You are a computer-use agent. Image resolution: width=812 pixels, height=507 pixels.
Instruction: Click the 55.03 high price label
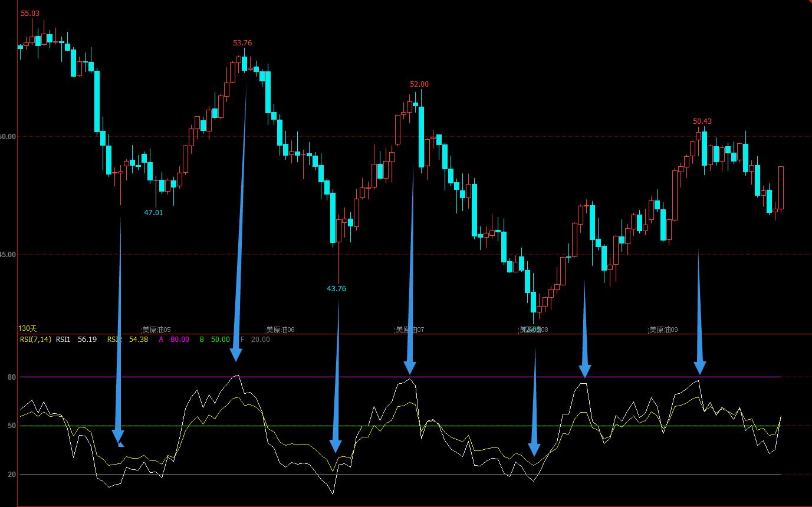[30, 13]
